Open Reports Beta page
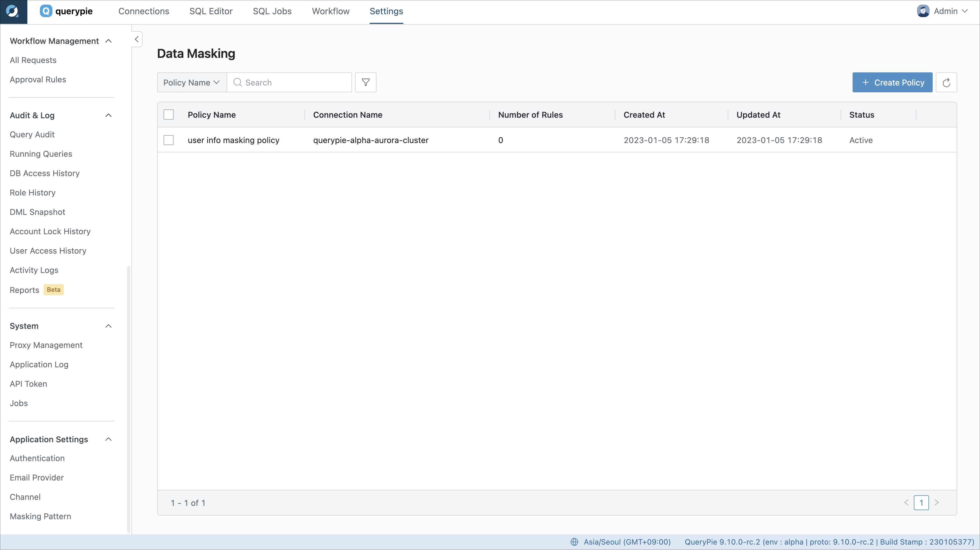The height and width of the screenshot is (550, 980). [x=37, y=290]
